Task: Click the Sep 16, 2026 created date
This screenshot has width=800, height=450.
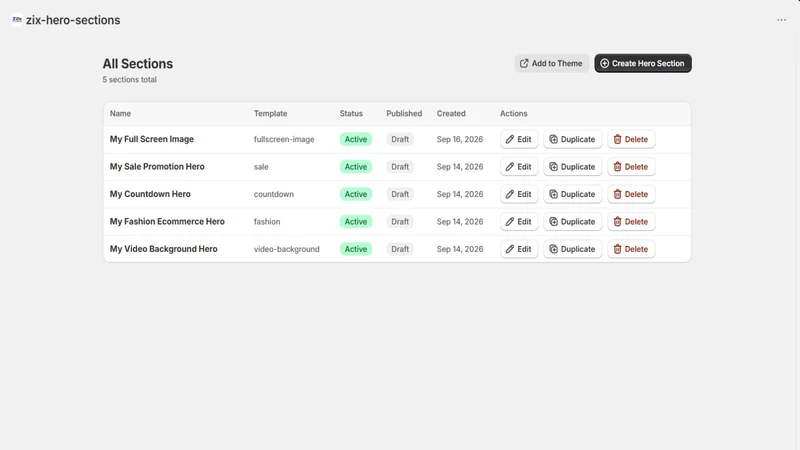Action: [x=460, y=139]
